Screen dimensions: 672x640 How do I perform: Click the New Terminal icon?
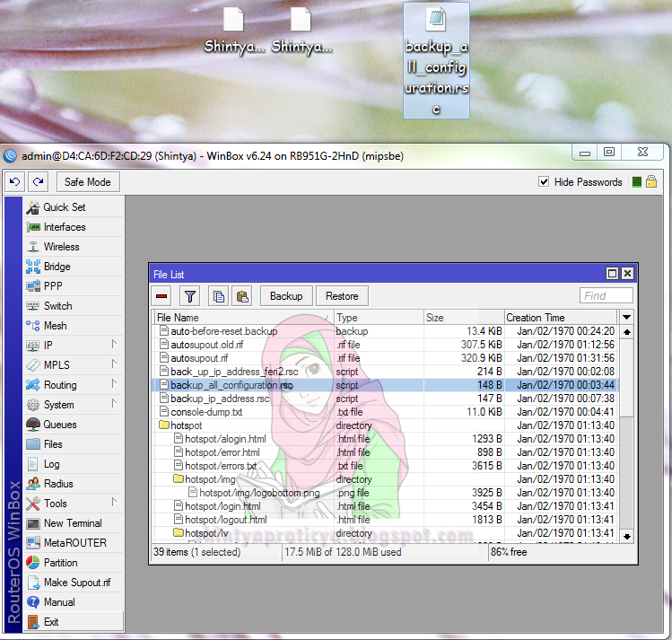tap(33, 523)
